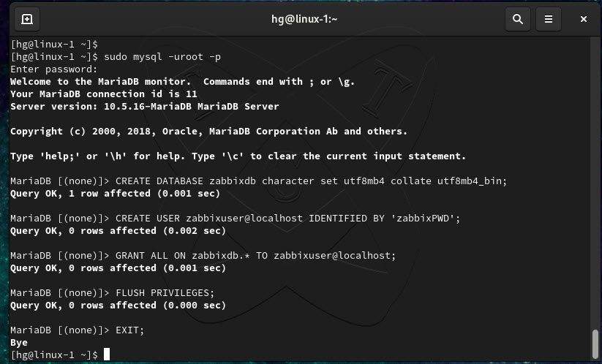Click the Server version 10.5.16-MariaDB line
The height and width of the screenshot is (364, 602).
click(x=145, y=106)
